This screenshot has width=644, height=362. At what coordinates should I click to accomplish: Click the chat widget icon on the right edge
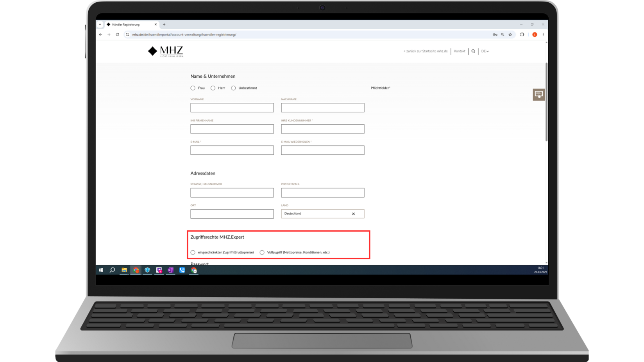pyautogui.click(x=538, y=95)
